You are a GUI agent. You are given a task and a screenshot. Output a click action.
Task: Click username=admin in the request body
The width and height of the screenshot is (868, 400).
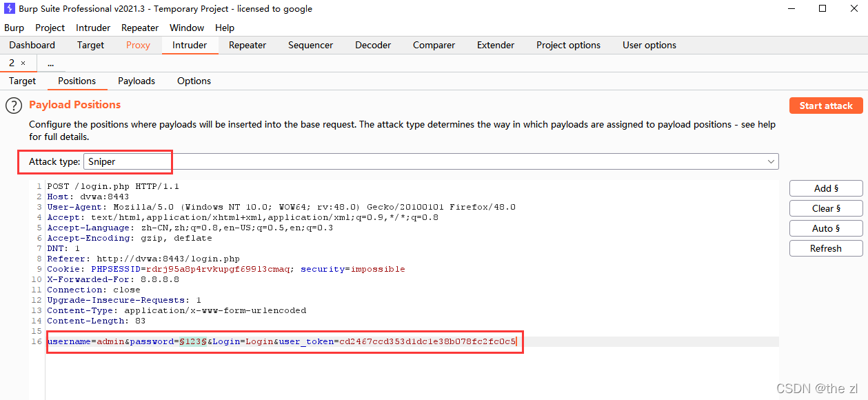coord(85,341)
